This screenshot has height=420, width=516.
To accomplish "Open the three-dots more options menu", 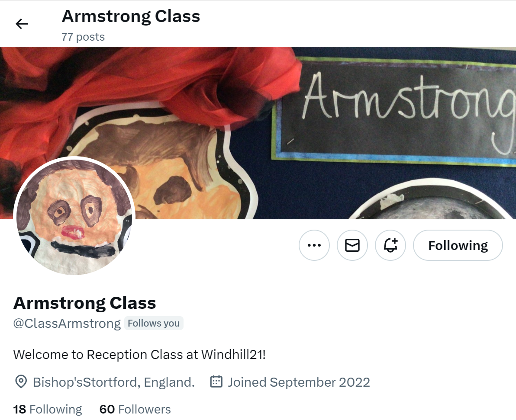I will click(x=314, y=245).
